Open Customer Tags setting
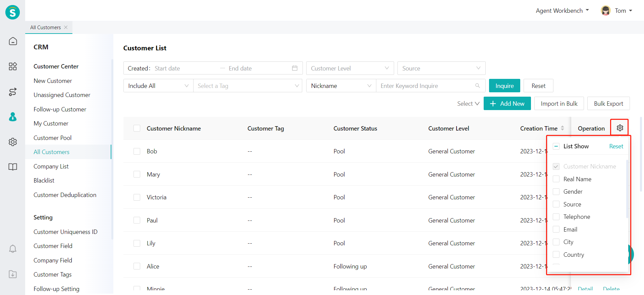644x295 pixels. pos(52,275)
